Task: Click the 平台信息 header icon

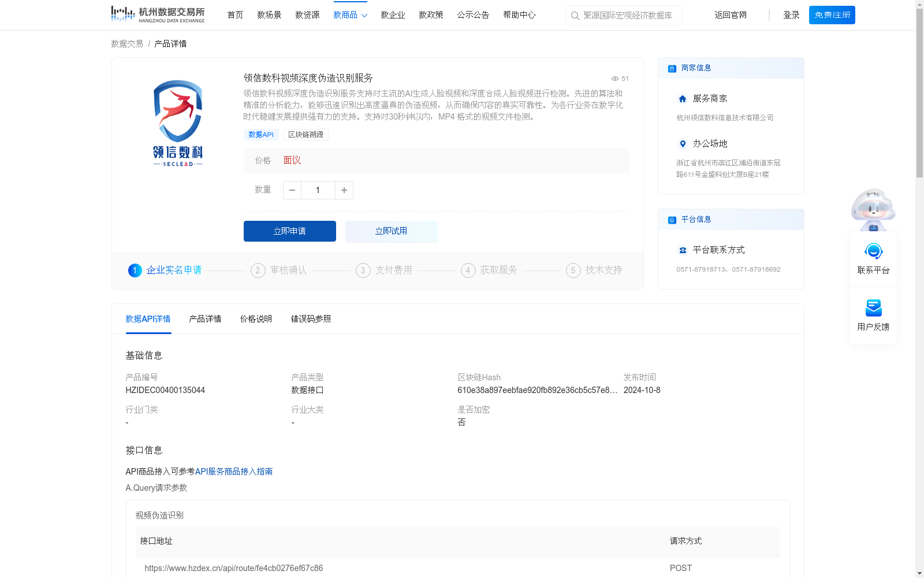Action: click(672, 220)
